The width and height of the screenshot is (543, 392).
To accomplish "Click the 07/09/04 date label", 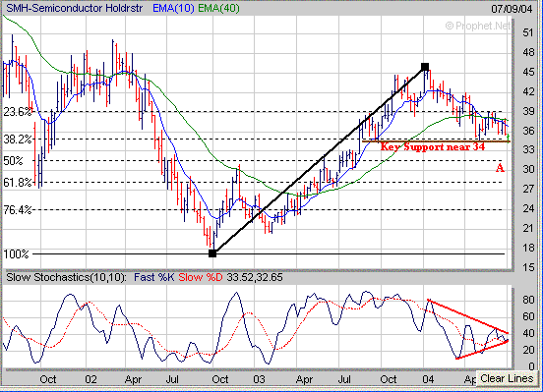I will click(x=512, y=8).
